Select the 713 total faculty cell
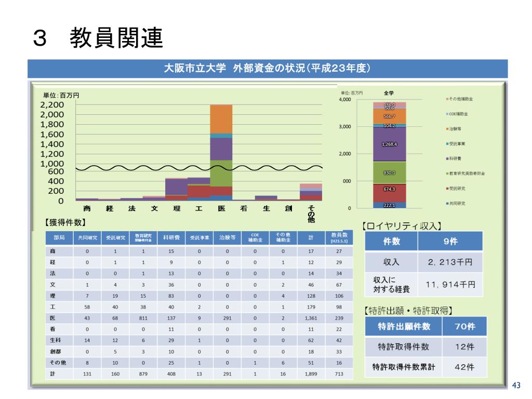The image size is (532, 399). (339, 374)
